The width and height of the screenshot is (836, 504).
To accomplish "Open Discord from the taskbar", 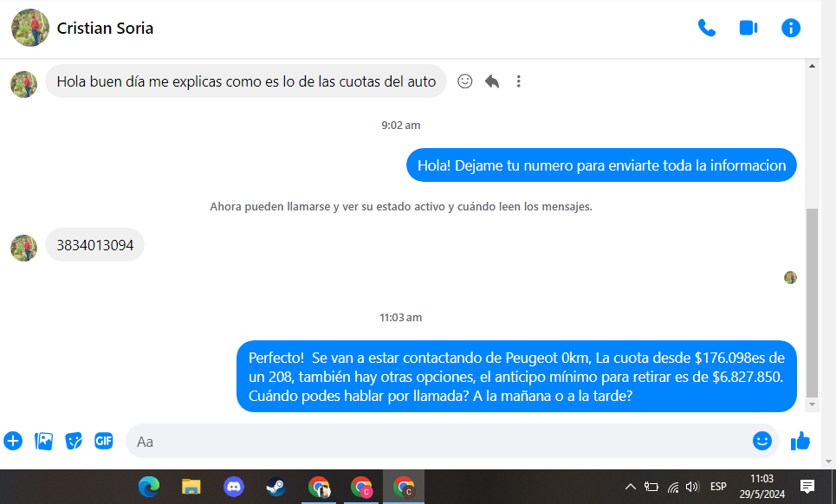I will [x=234, y=487].
